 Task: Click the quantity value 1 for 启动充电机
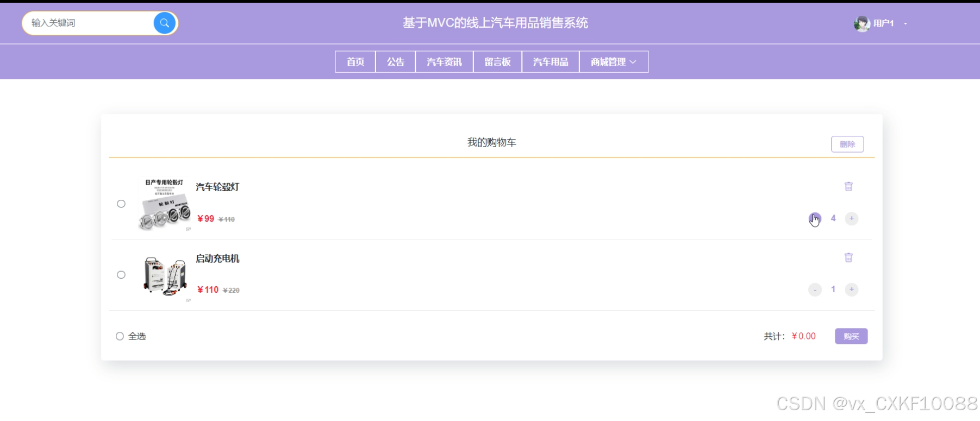(x=833, y=290)
